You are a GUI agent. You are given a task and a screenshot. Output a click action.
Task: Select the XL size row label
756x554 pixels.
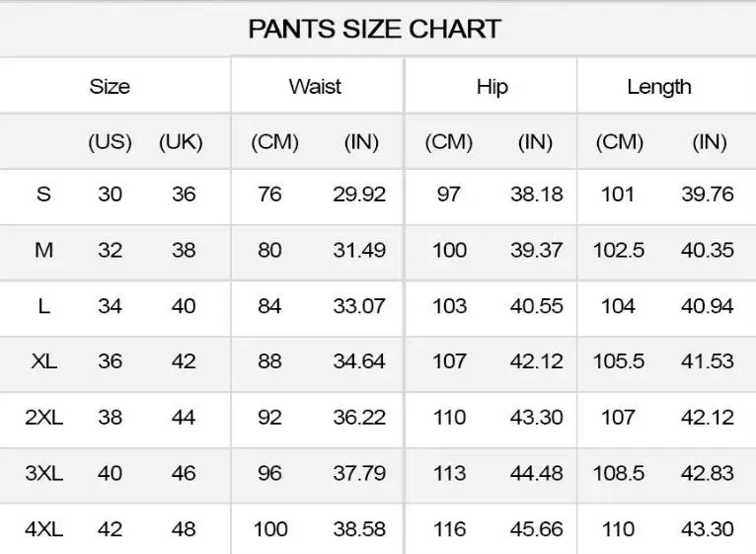pos(43,361)
